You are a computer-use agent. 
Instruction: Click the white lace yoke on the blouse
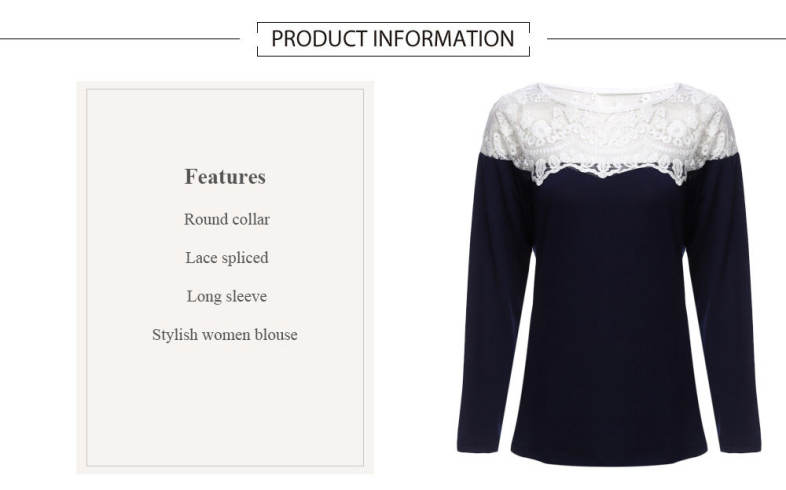click(x=609, y=133)
